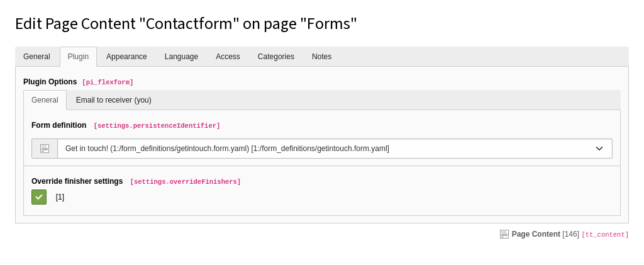Switch to the Access tab

[228, 57]
